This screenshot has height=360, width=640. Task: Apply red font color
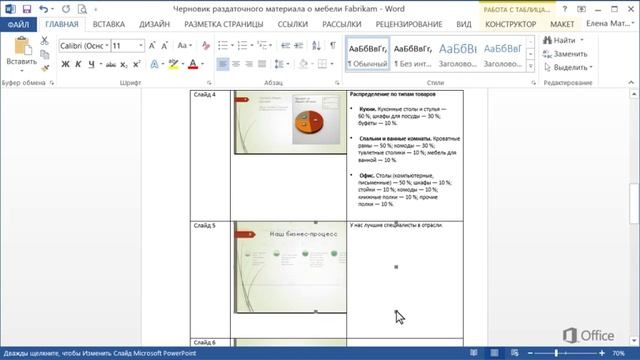(x=193, y=64)
